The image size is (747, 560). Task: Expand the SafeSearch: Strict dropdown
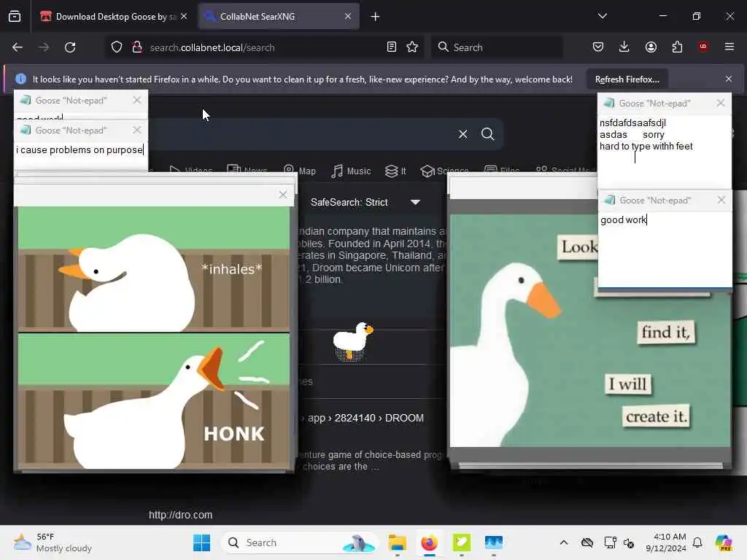tap(365, 202)
